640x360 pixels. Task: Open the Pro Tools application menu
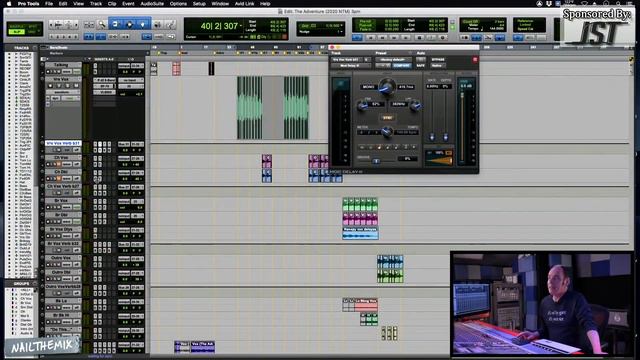[x=28, y=4]
